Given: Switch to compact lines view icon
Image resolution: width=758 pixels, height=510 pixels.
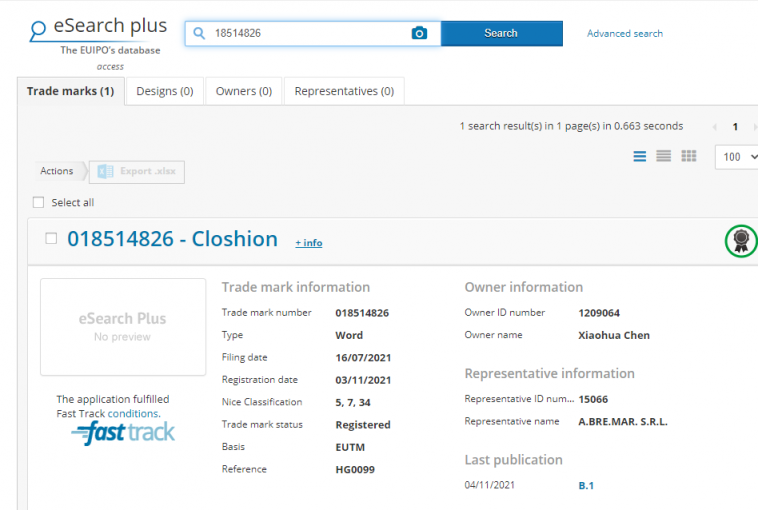Looking at the screenshot, I should coord(663,157).
